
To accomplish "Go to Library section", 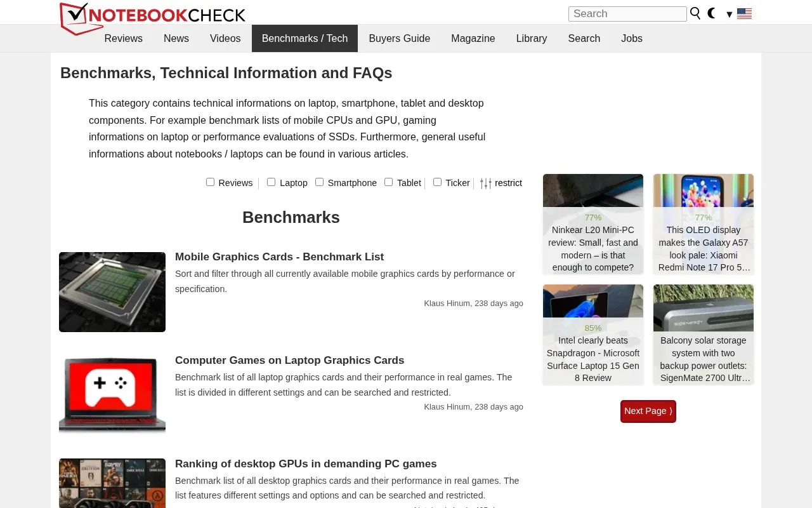I will 532,38.
